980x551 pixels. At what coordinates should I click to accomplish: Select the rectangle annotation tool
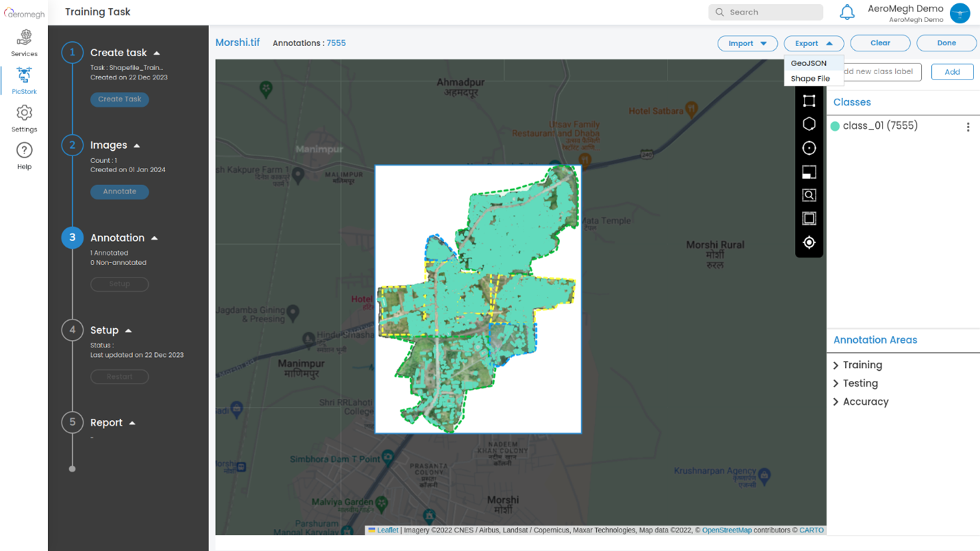point(809,101)
